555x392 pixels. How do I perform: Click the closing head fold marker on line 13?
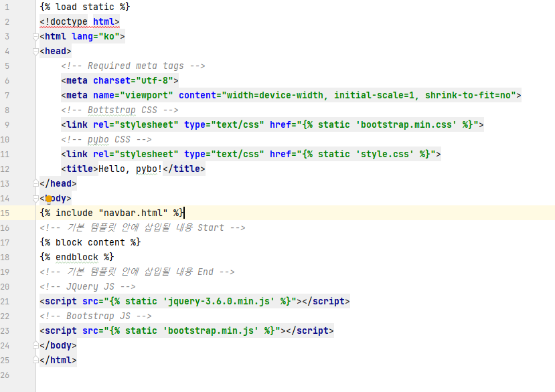pyautogui.click(x=35, y=183)
